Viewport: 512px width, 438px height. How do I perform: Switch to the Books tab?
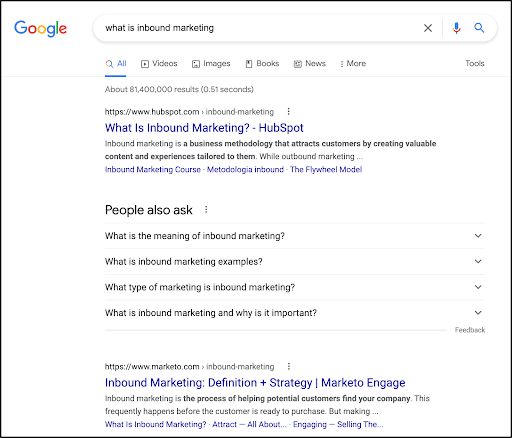click(262, 64)
